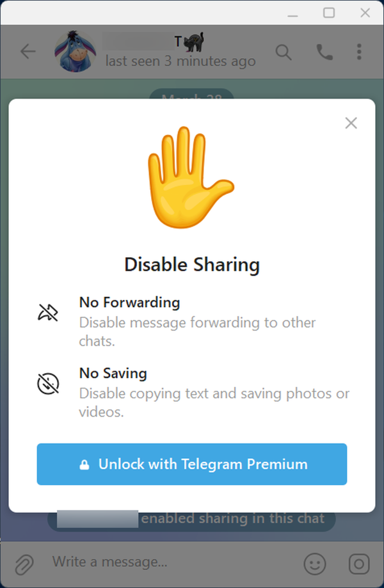
Task: Open the emoji picker smiley icon
Action: pos(315,564)
